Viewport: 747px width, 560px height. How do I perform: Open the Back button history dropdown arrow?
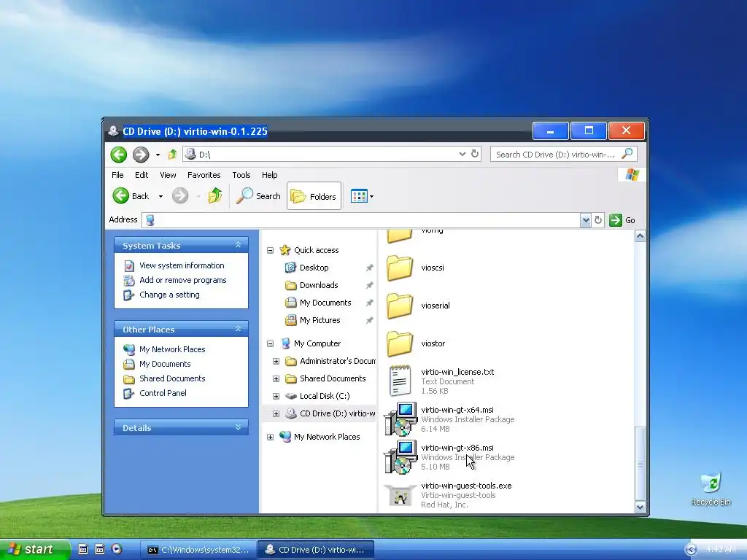pyautogui.click(x=160, y=196)
